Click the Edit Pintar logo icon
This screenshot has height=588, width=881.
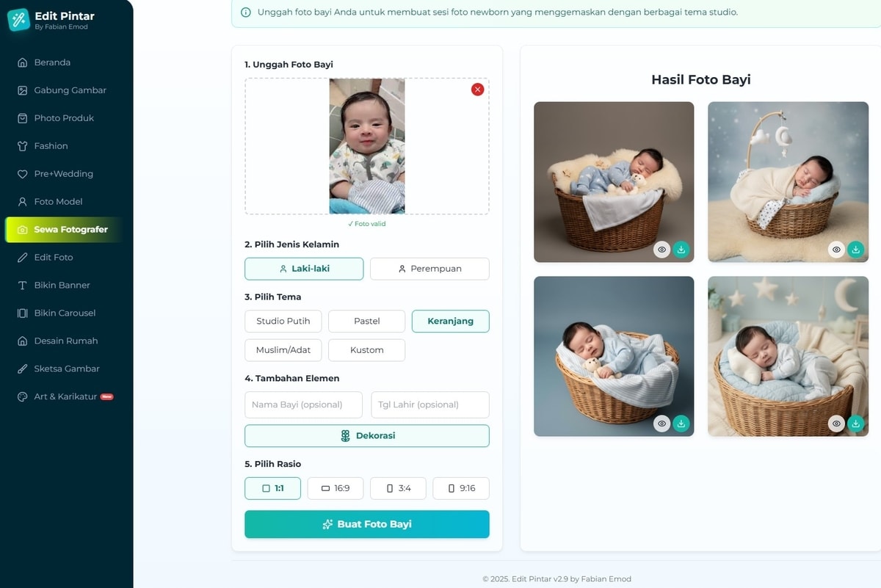[18, 20]
